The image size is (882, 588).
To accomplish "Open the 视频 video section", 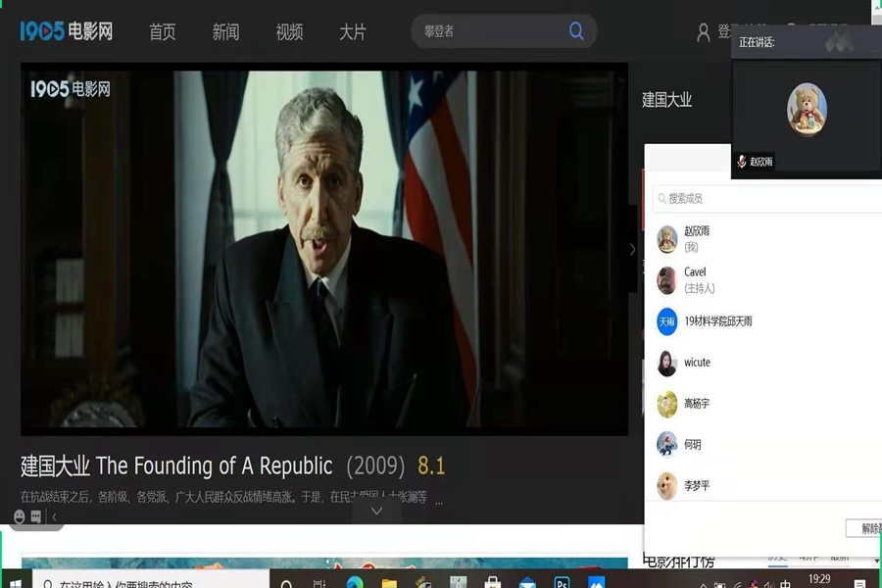I will pos(289,32).
